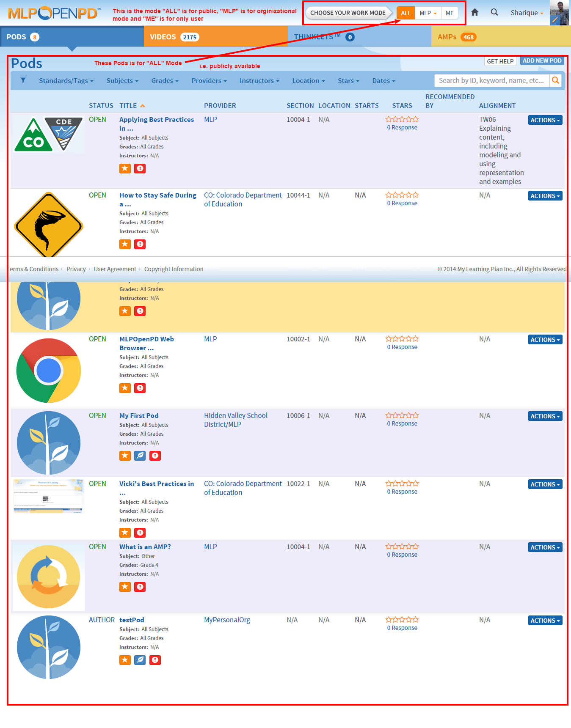Click red alert icon under MLPOpenPD Web Browser
Image resolution: width=571 pixels, height=728 pixels.
(140, 388)
